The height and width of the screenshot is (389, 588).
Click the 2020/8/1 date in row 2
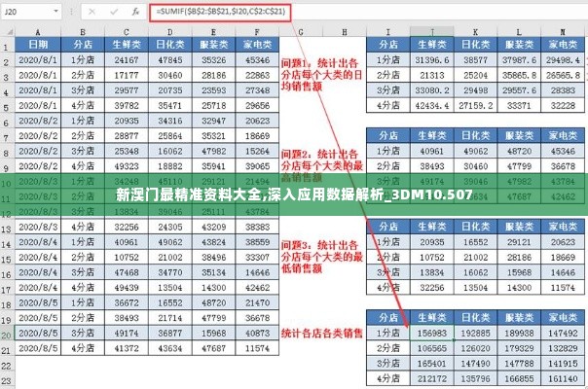(39, 59)
